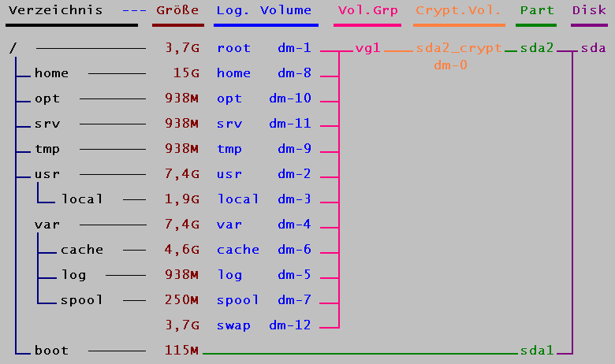Click the Verzeichnis column header
615x364 pixels.
(55, 11)
